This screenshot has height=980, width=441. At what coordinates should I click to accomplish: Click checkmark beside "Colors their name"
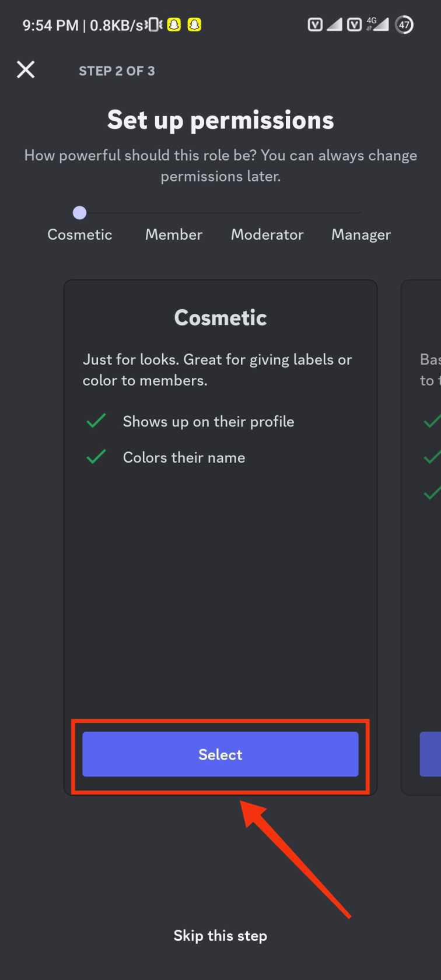(96, 457)
